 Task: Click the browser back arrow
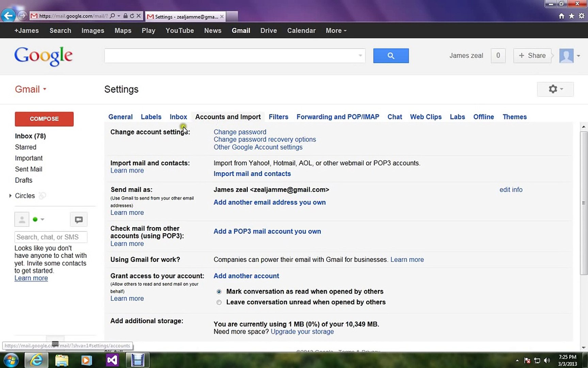point(8,15)
